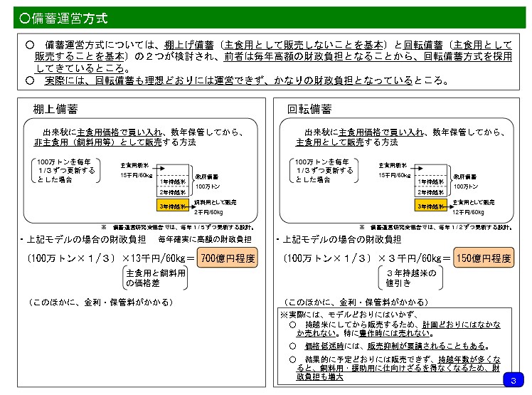Viewport: 532px width, 395px height.
Task: Select the 3年持越米の値引き bracket note
Action: point(410,278)
